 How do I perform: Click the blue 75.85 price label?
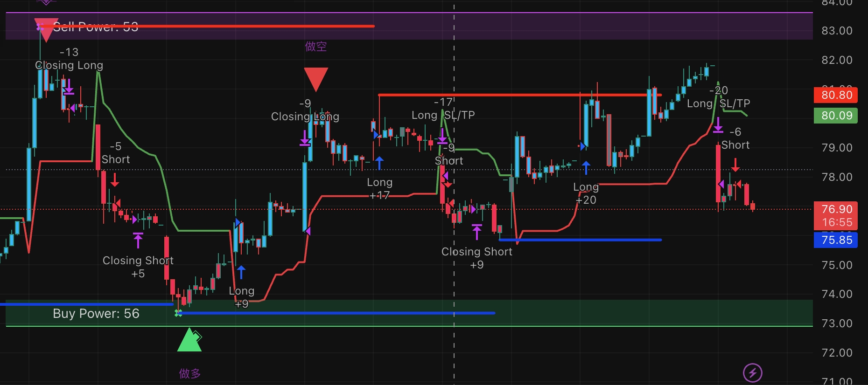coord(836,240)
